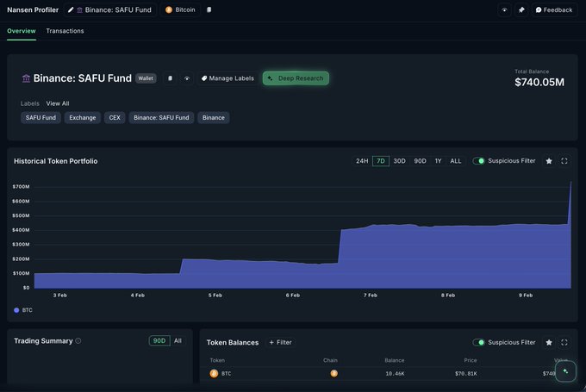Click the eye watch icon in top bar
Viewport: 586px width, 392px height.
[x=504, y=10]
